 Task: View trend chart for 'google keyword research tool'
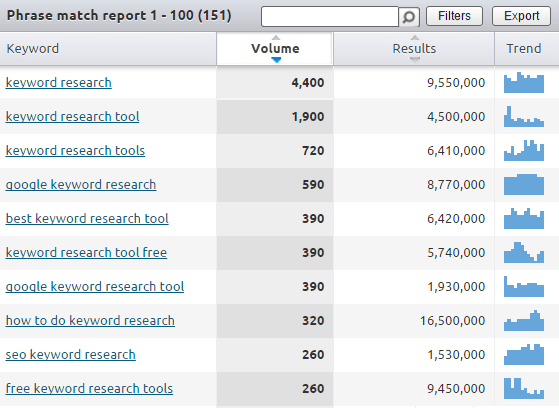524,286
